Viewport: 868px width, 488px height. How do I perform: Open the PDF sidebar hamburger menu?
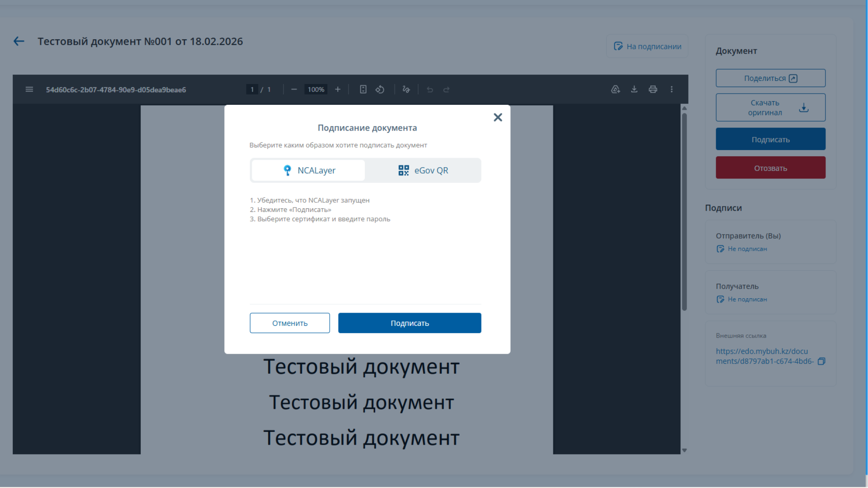click(29, 89)
